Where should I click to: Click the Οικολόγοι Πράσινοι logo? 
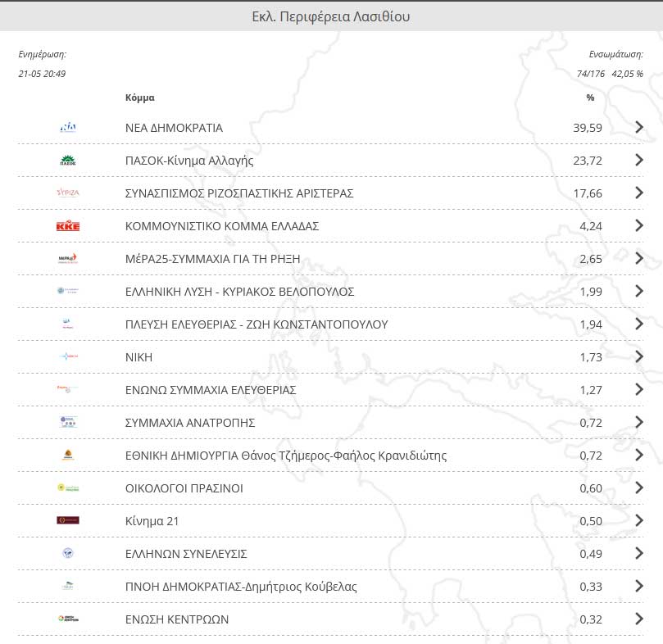point(68,488)
